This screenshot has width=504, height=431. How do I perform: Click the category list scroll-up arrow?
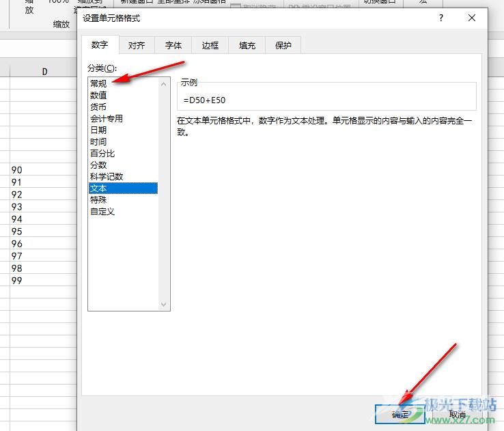pos(164,83)
